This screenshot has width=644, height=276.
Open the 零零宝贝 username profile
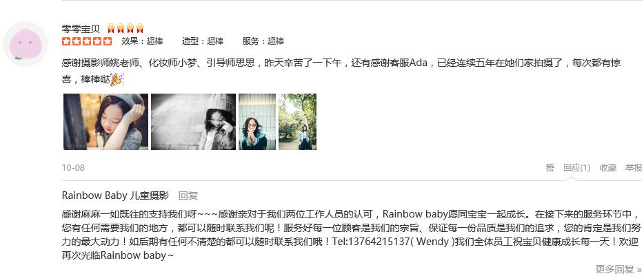coord(81,28)
